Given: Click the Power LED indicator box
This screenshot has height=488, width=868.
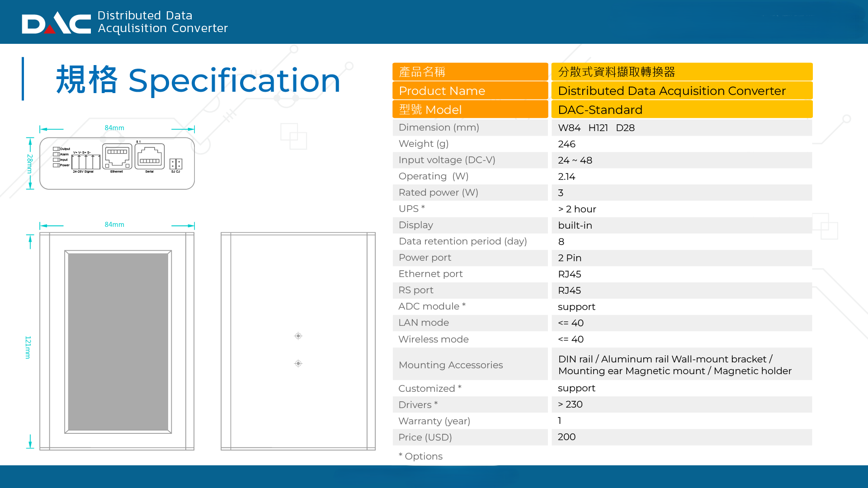Looking at the screenshot, I should pyautogui.click(x=56, y=165).
